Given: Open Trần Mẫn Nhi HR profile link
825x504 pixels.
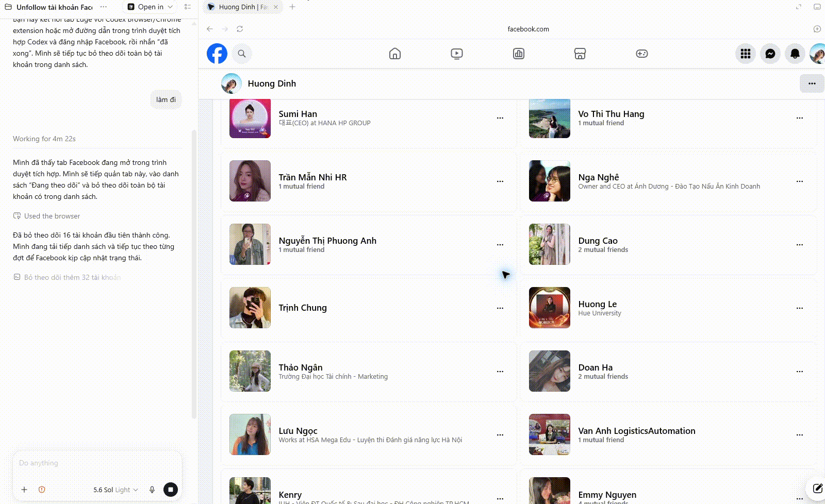Looking at the screenshot, I should (x=312, y=177).
